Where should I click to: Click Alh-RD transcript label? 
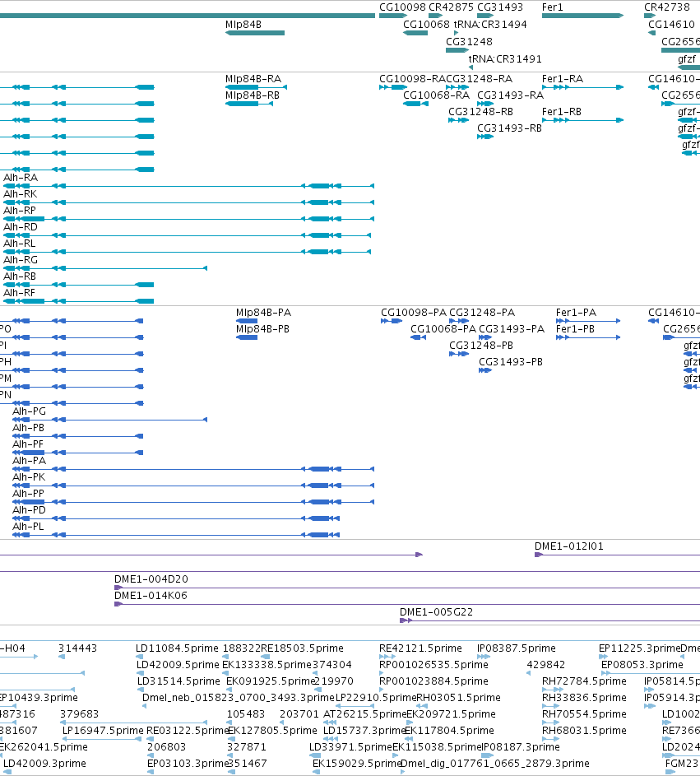21,227
